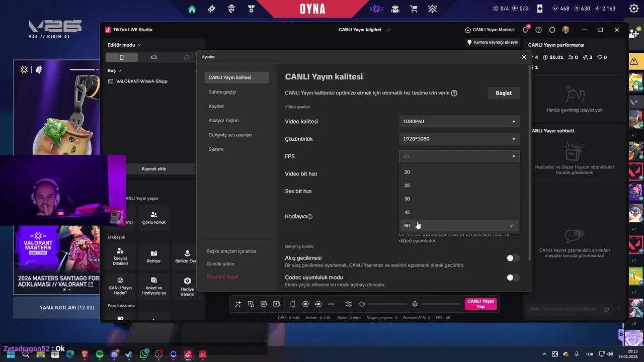The image size is (644, 362).
Task: Click the share arrow next to CANLI Yayın bilgileri
Action: tap(388, 30)
